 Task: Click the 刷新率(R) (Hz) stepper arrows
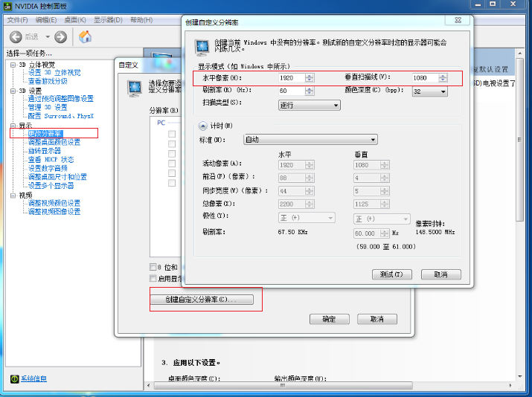click(309, 91)
